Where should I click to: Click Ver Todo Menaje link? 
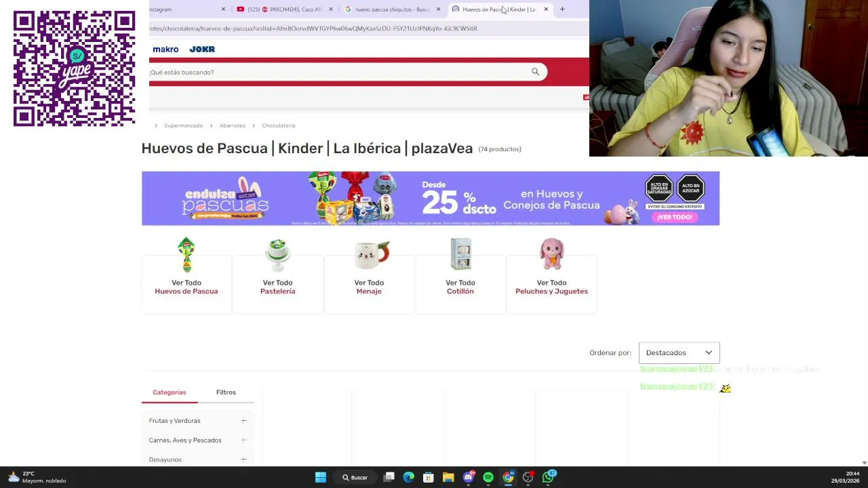[369, 287]
